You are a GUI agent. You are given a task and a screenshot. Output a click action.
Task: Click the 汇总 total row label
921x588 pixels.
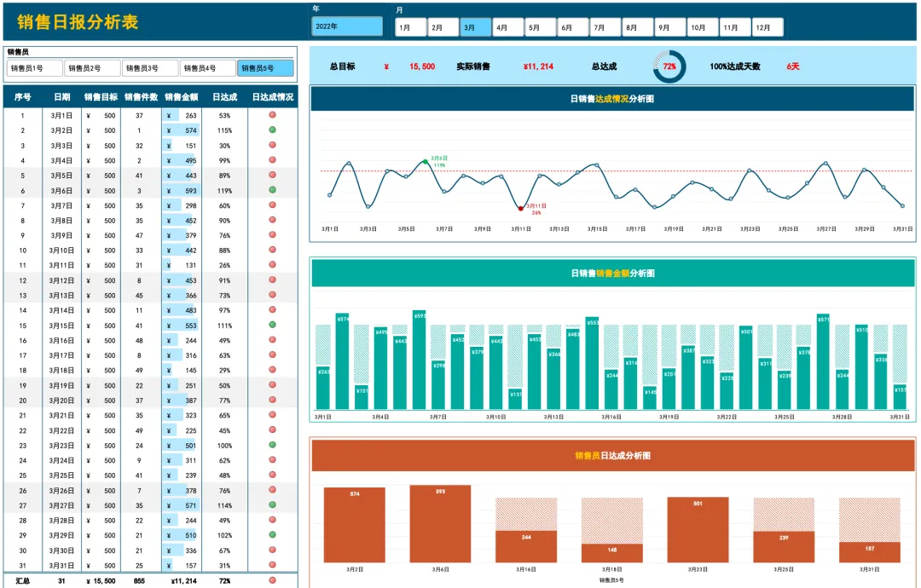[x=22, y=581]
